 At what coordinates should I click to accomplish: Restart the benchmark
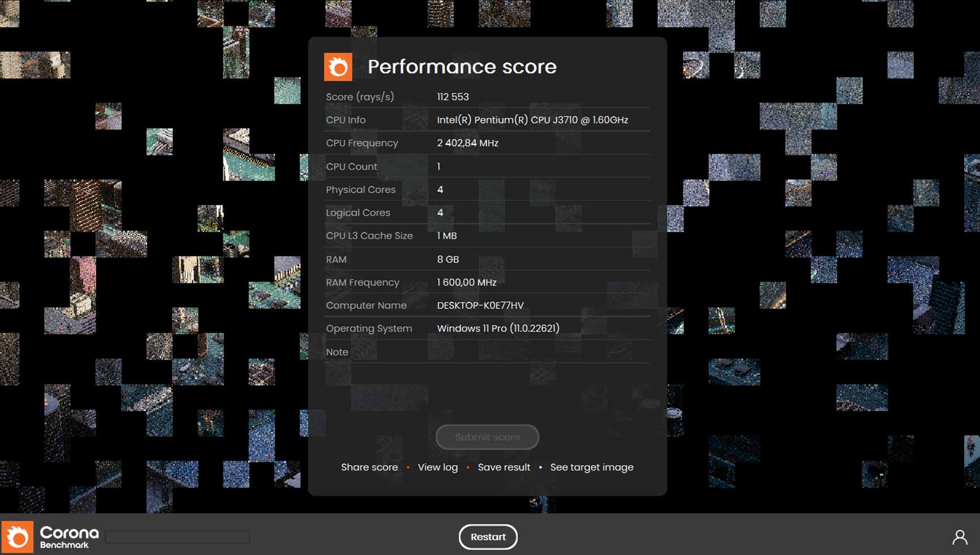pyautogui.click(x=488, y=537)
